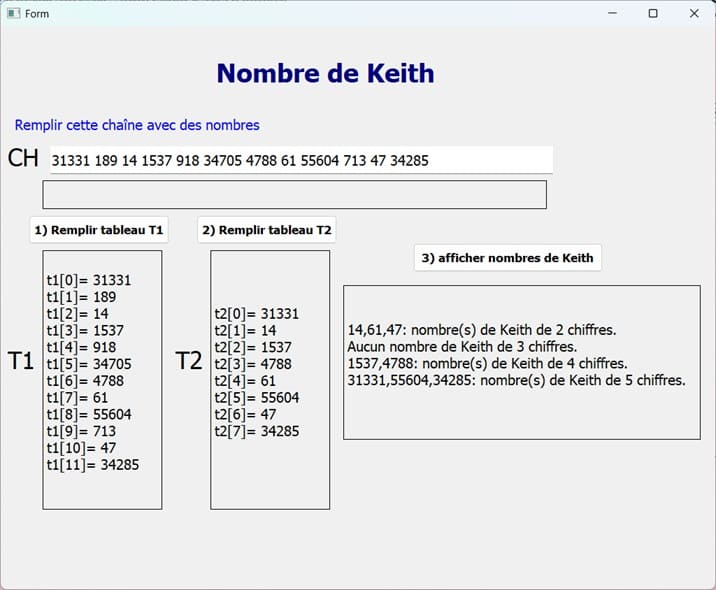The image size is (716, 590).
Task: Click 'Remplir cette chaîne avec des nombres' label
Action: pos(137,125)
